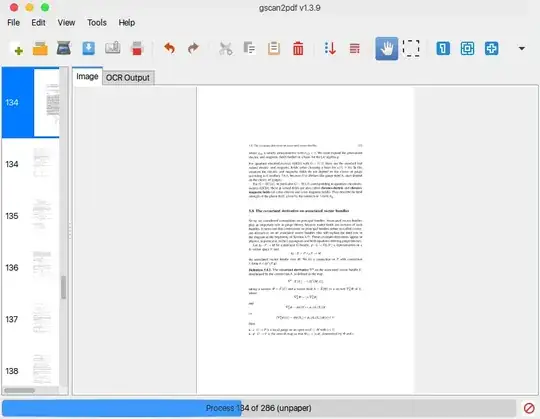This screenshot has width=540, height=419.
Task: Select the dashed rectangle selection tool
Action: pos(411,49)
